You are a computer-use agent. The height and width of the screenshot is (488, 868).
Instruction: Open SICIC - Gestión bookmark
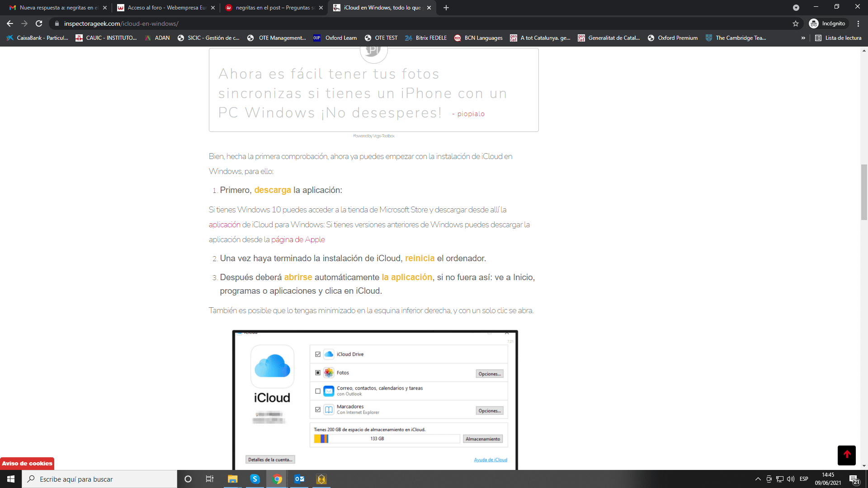(x=208, y=38)
